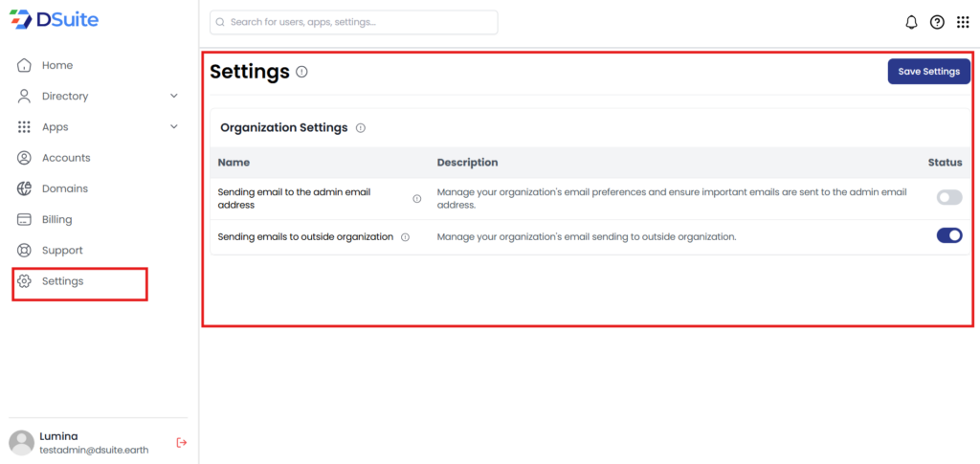Viewport: 980px width, 464px height.
Task: Expand the Apps menu chevron
Action: click(x=174, y=126)
